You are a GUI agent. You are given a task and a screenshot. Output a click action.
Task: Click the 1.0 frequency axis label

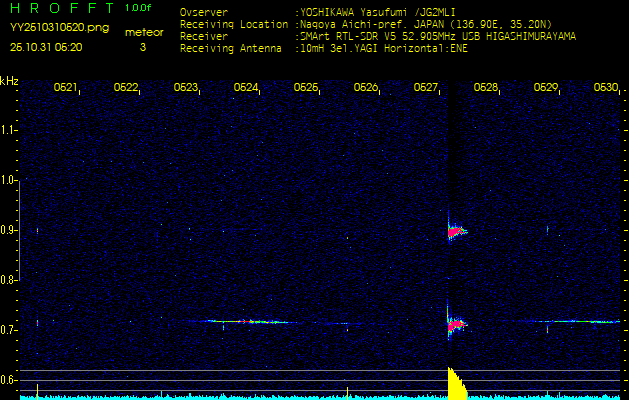9,180
